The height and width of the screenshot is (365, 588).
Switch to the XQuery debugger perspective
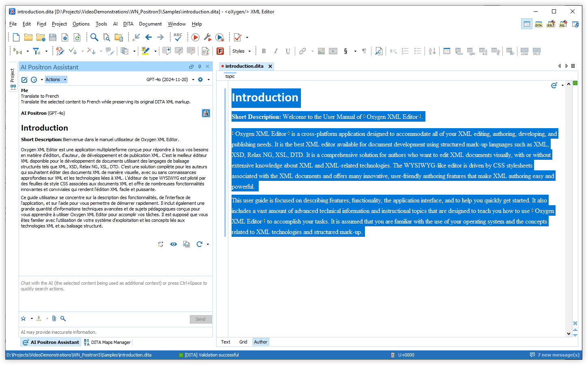563,24
